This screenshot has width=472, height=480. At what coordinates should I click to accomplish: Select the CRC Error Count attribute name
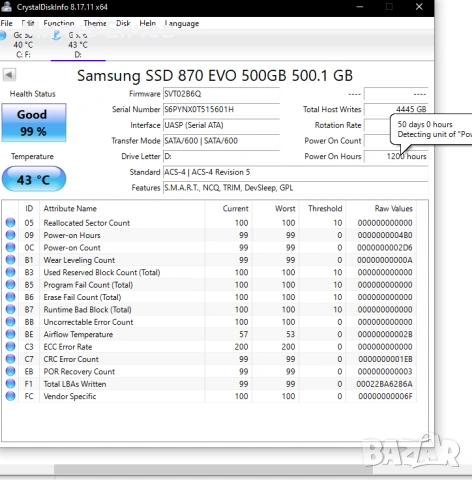[x=71, y=359]
